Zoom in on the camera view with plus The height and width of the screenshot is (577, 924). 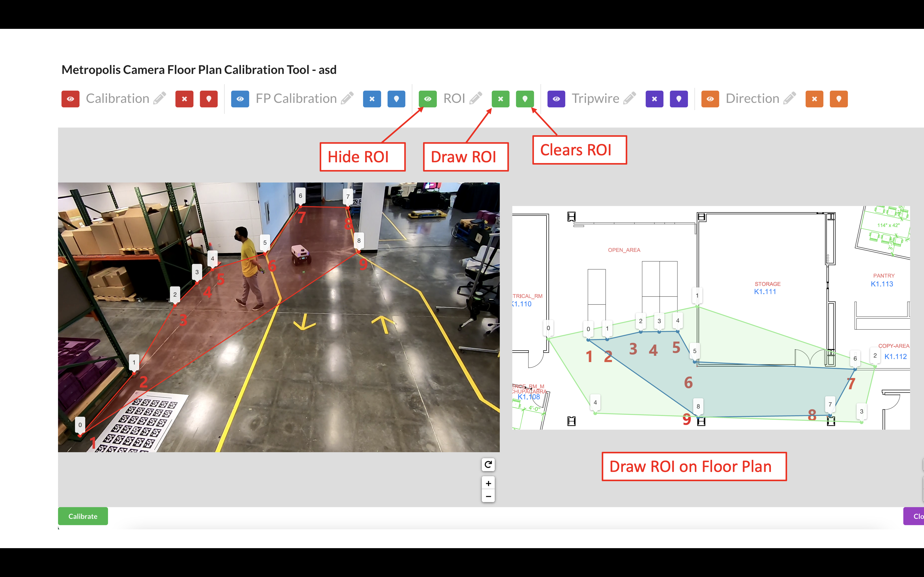(488, 483)
